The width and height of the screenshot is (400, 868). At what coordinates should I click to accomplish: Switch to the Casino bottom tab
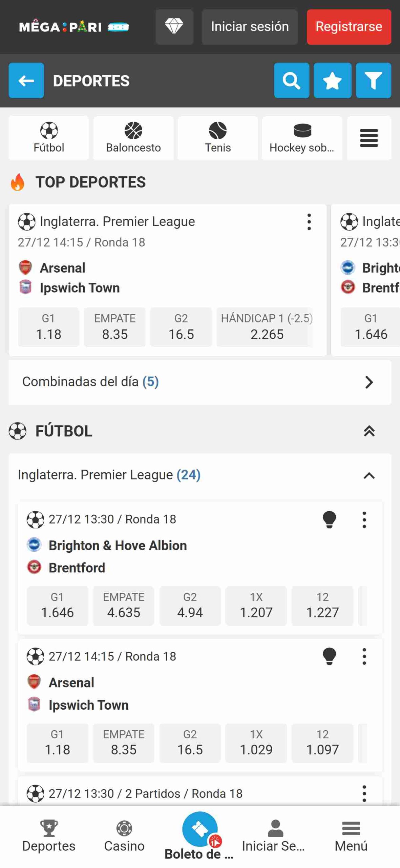point(124,836)
